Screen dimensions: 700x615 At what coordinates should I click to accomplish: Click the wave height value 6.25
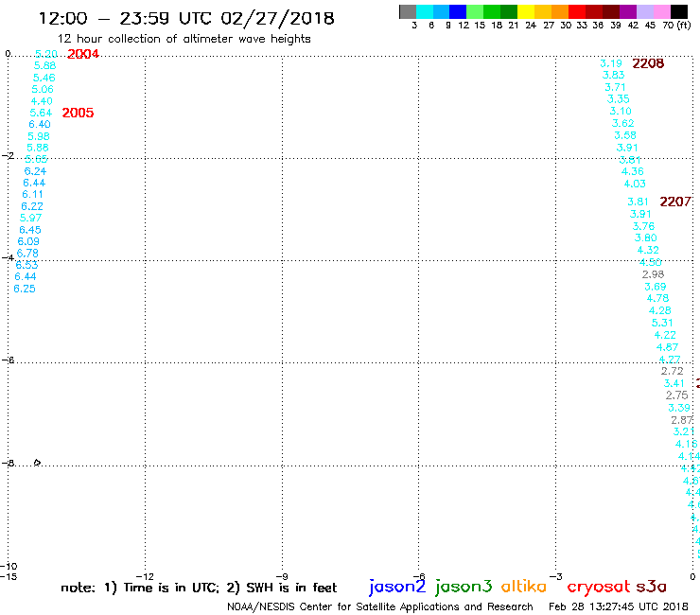pyautogui.click(x=24, y=289)
